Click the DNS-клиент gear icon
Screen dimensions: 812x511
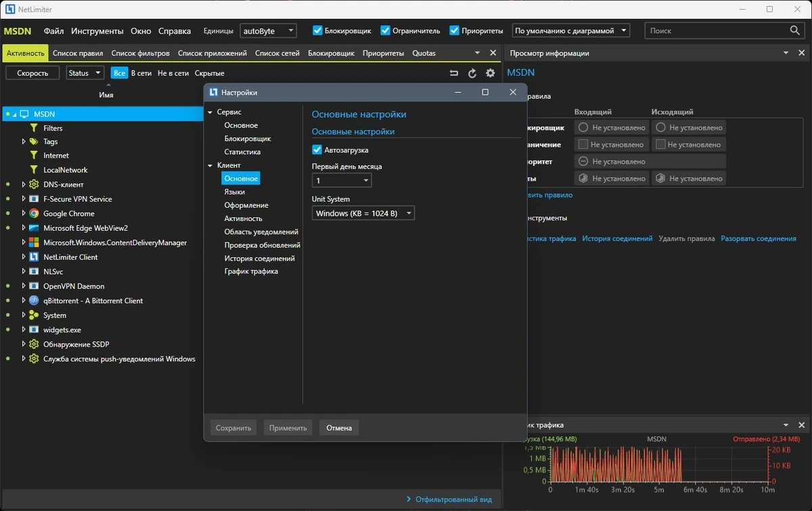point(34,184)
